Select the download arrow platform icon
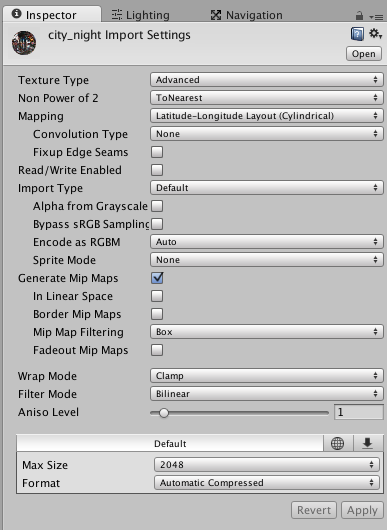This screenshot has width=387, height=530. point(367,443)
